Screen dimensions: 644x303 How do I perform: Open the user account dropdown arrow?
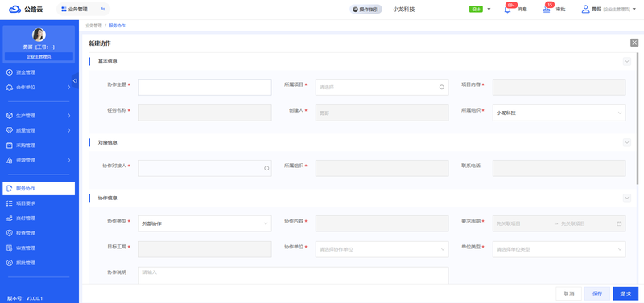click(634, 10)
